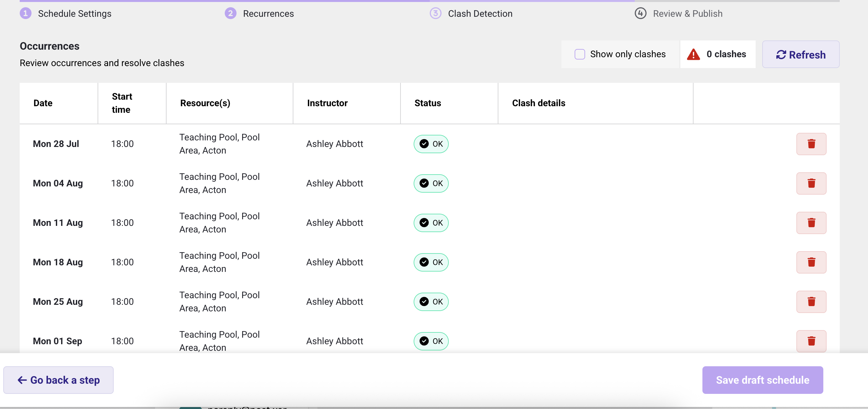Open the Clash Detection step
Screen dimensions: 868x409
tap(480, 13)
